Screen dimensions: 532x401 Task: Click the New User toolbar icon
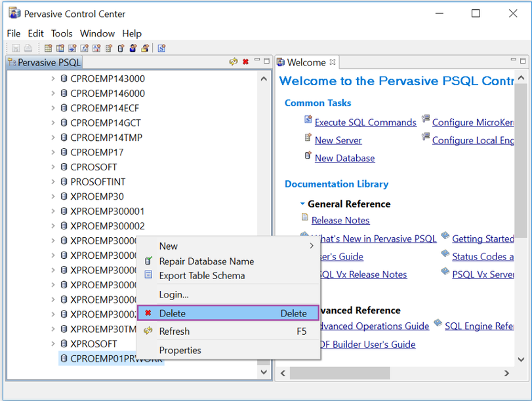[133, 48]
